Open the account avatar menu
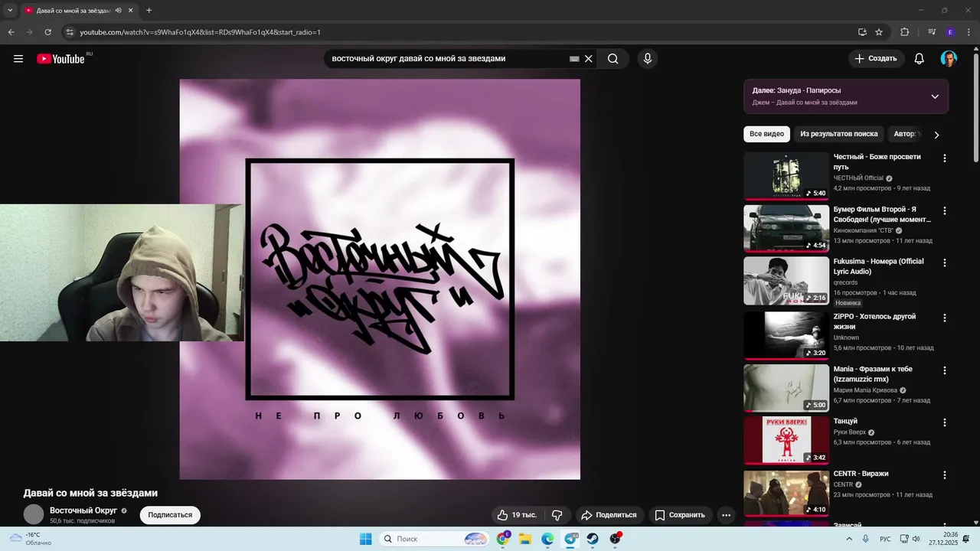980x551 pixels. (949, 59)
